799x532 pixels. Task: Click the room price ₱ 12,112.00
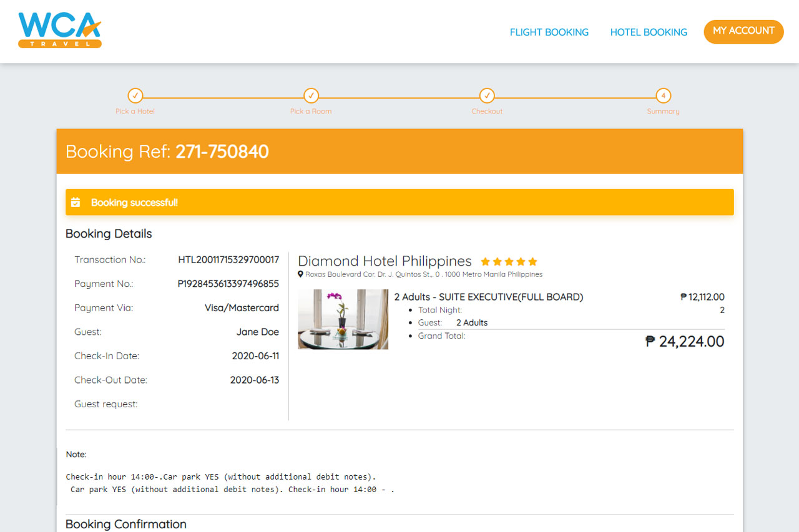pos(702,297)
